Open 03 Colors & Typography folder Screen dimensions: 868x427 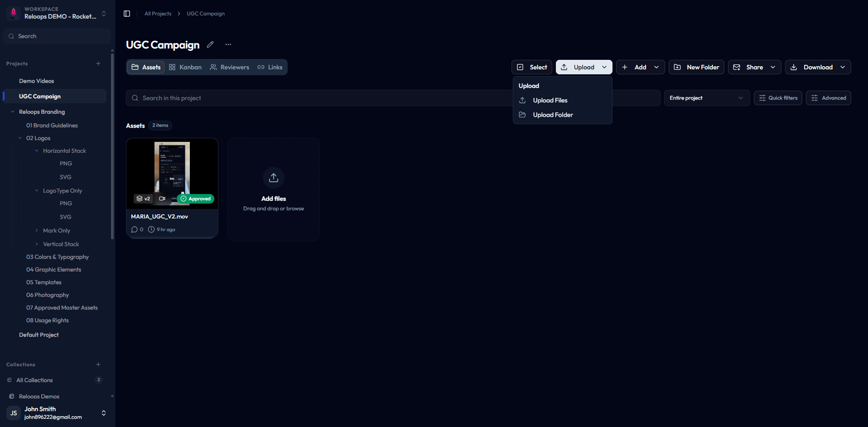[x=58, y=257]
